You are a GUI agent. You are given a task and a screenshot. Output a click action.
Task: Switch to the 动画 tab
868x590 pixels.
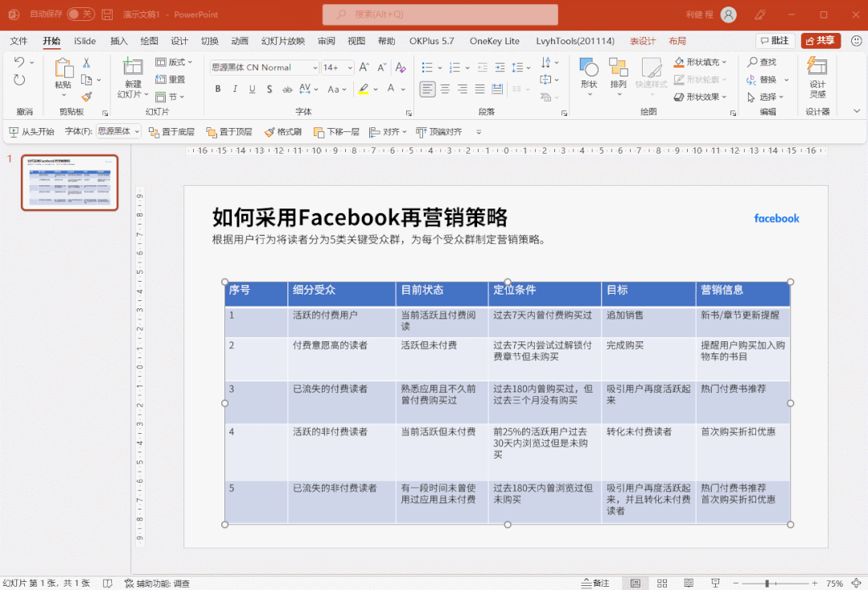(240, 41)
